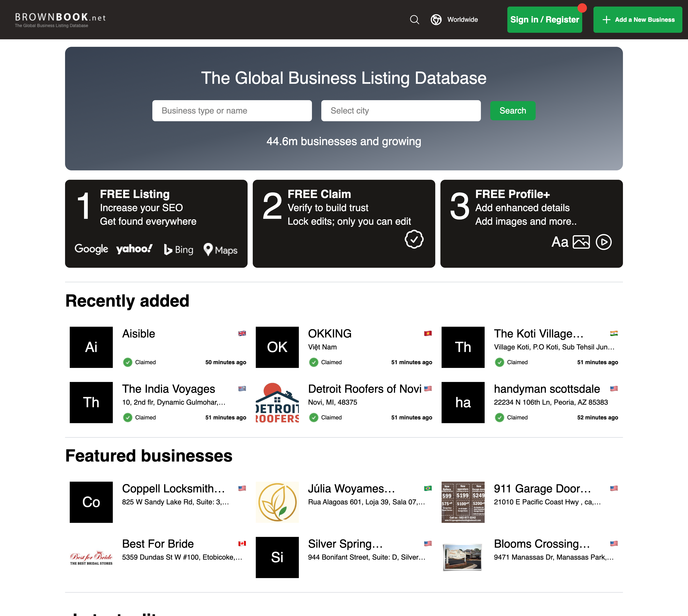Click the "50 minutes ago" timestamp
Viewport: 688px width, 616px height.
pyautogui.click(x=226, y=362)
